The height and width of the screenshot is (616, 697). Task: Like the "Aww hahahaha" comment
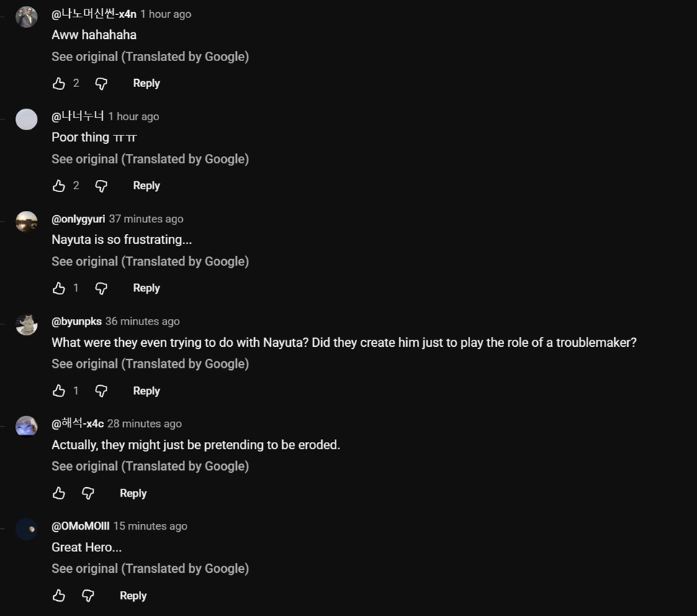click(58, 83)
